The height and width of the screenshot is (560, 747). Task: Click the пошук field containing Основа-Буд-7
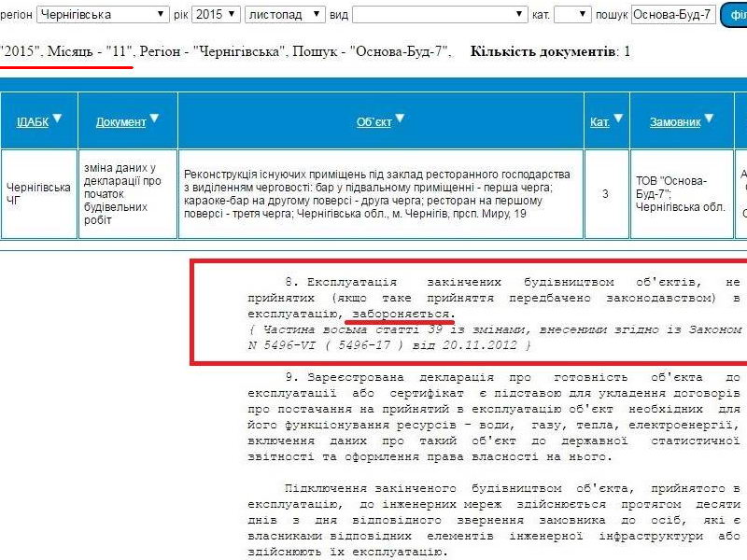click(x=673, y=15)
